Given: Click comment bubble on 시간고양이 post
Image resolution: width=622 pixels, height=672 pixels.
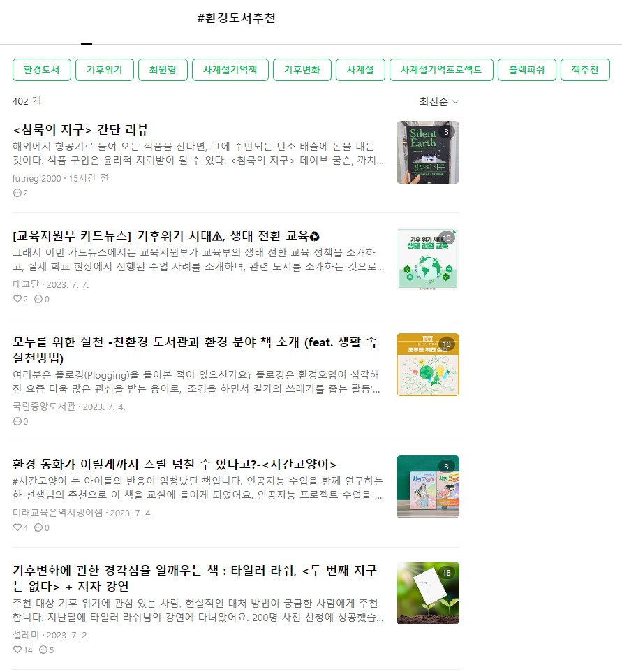Looking at the screenshot, I should (x=38, y=527).
